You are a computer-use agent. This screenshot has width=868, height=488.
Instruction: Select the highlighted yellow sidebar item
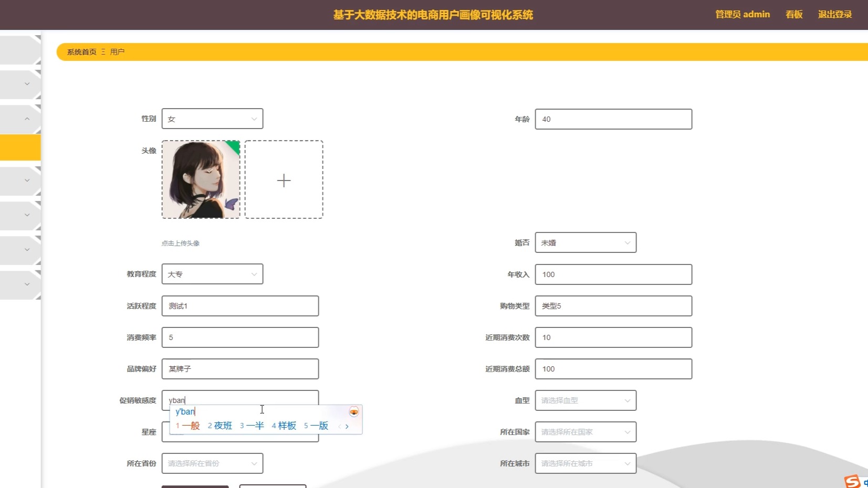pyautogui.click(x=20, y=147)
